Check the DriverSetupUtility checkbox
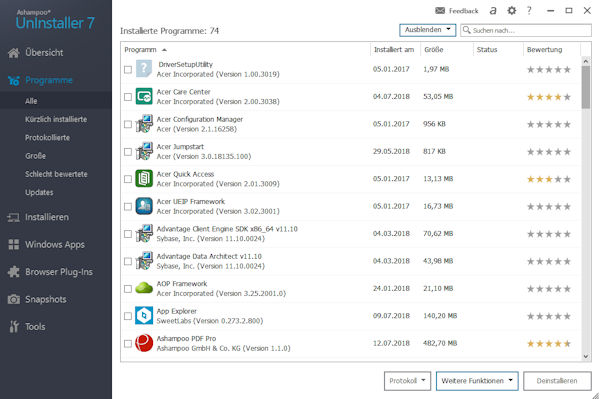The height and width of the screenshot is (399, 600). tap(128, 70)
